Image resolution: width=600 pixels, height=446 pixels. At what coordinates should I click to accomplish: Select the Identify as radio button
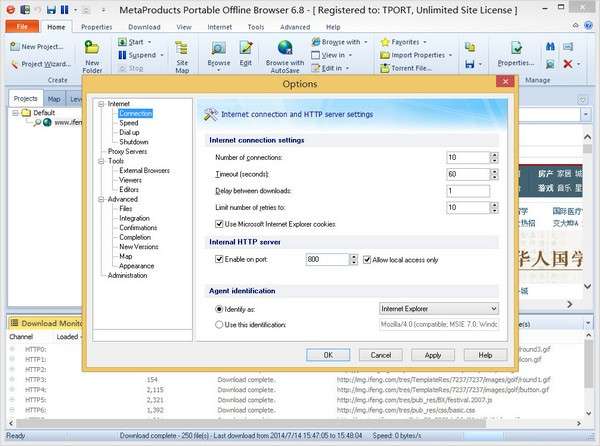click(x=219, y=309)
